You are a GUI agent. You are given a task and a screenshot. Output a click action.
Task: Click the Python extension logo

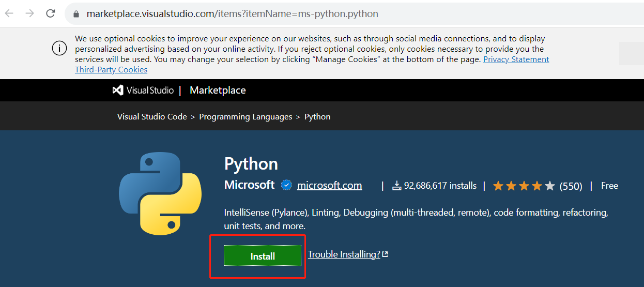[x=160, y=193]
